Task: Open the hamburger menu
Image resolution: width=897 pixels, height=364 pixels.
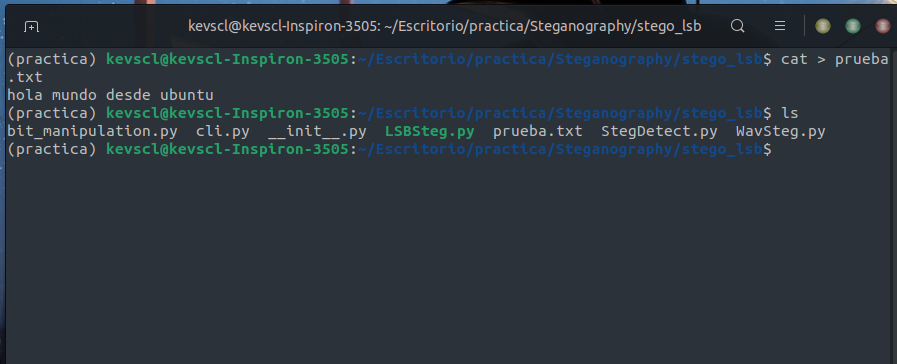Action: [780, 26]
